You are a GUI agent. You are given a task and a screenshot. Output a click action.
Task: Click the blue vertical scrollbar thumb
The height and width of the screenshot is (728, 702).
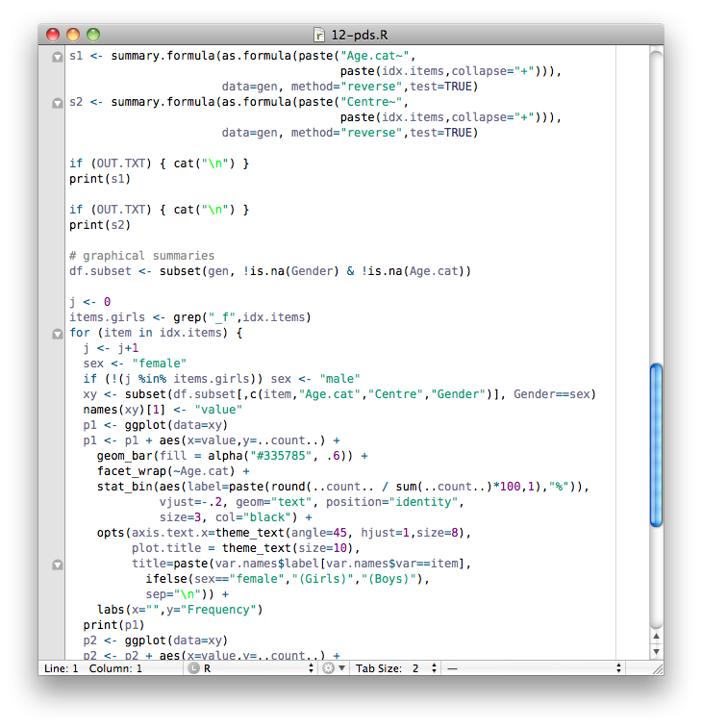[x=656, y=444]
